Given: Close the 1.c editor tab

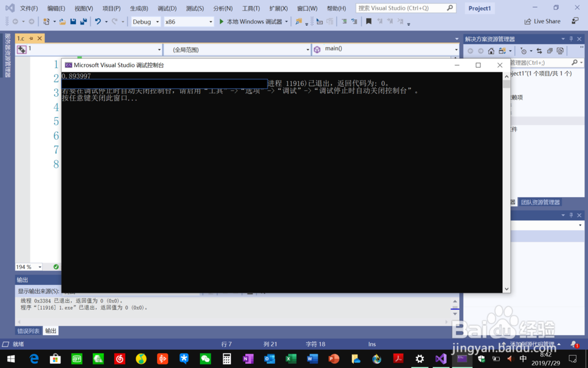Looking at the screenshot, I should click(x=40, y=38).
